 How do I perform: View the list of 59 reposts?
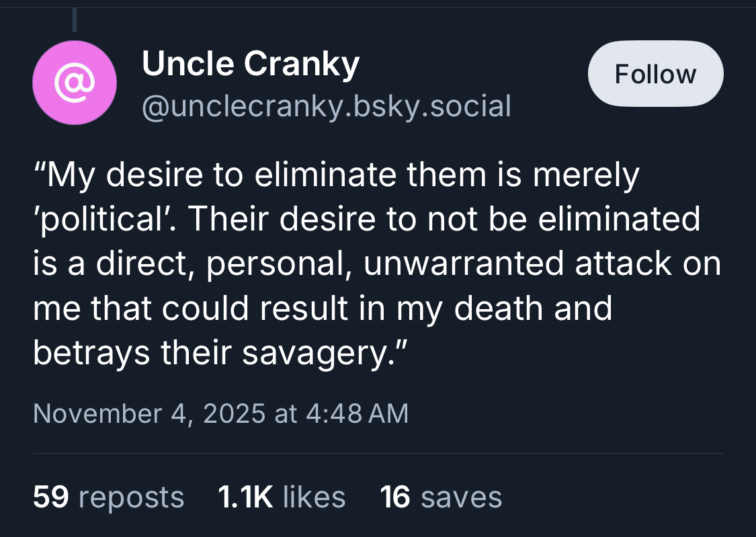point(108,497)
